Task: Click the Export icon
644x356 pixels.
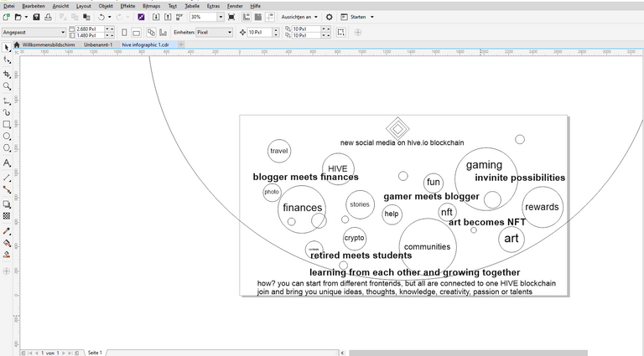Action: [168, 17]
